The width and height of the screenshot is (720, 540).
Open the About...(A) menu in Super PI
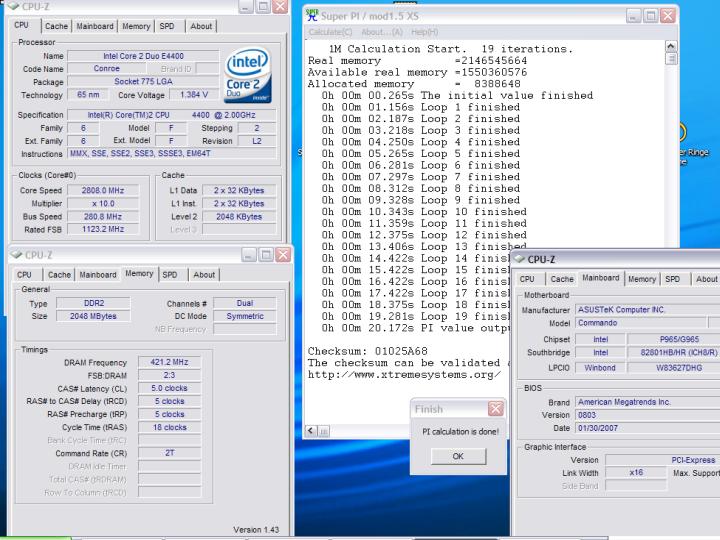[382, 32]
